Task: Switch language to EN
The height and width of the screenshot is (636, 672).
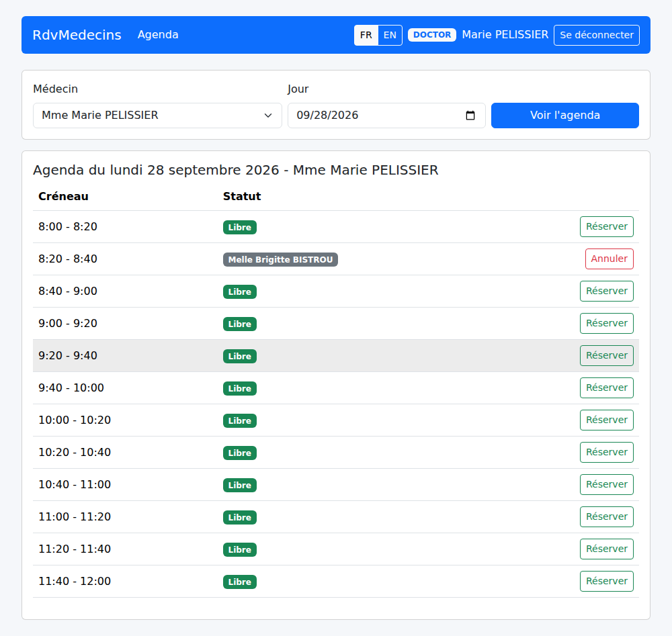Action: coord(390,35)
